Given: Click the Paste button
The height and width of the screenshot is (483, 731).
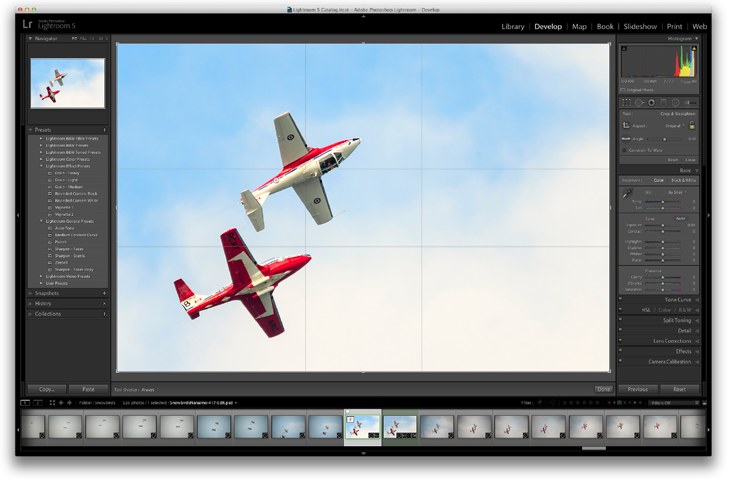Looking at the screenshot, I should pos(88,389).
